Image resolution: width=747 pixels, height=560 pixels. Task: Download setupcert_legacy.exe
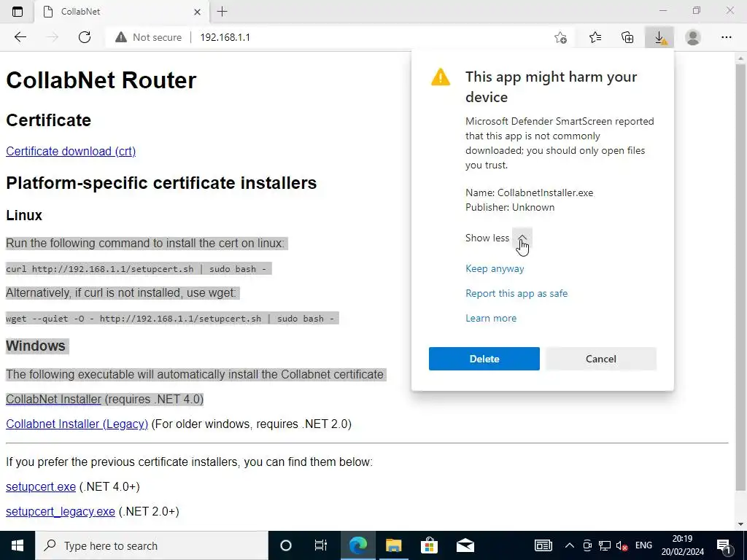tap(61, 511)
